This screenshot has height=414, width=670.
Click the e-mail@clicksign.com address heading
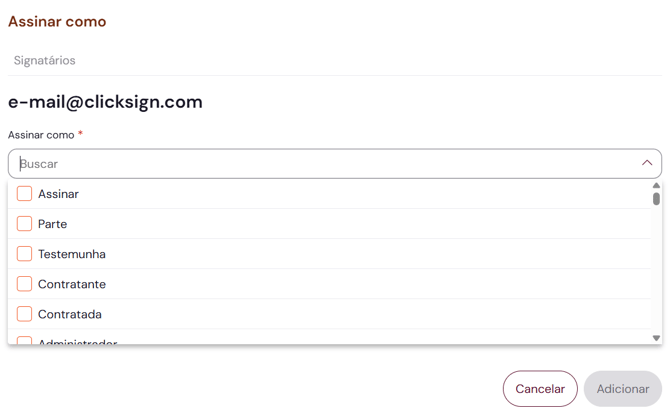pos(105,102)
